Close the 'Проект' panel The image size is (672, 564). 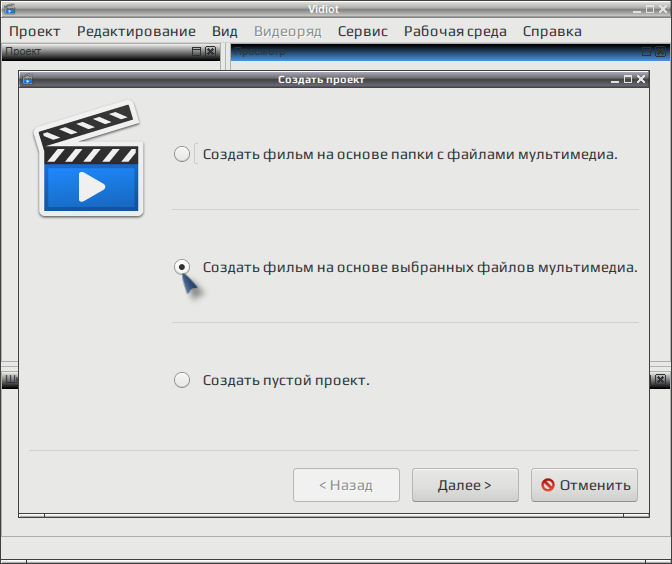(210, 51)
